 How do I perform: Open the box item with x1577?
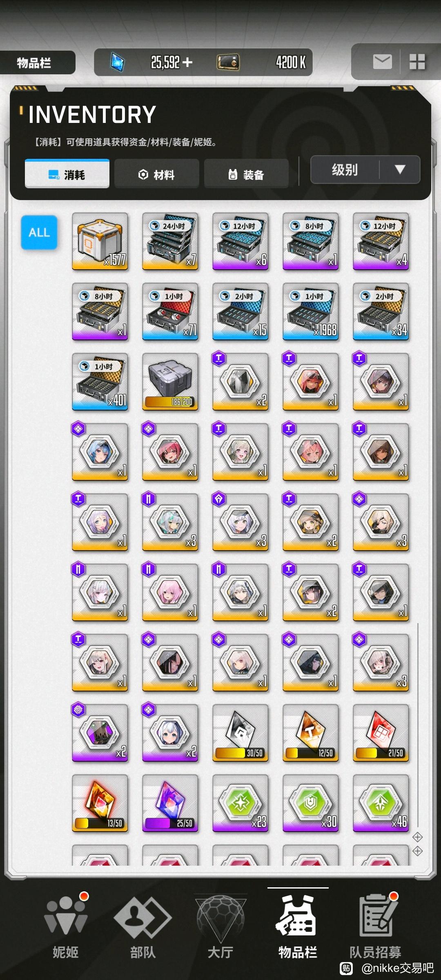pyautogui.click(x=100, y=241)
